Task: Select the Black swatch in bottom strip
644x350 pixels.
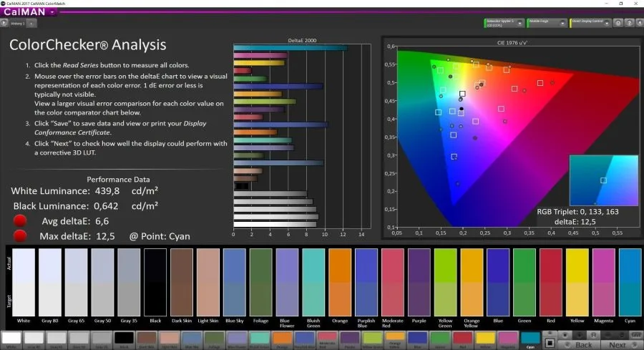Action: (x=124, y=339)
